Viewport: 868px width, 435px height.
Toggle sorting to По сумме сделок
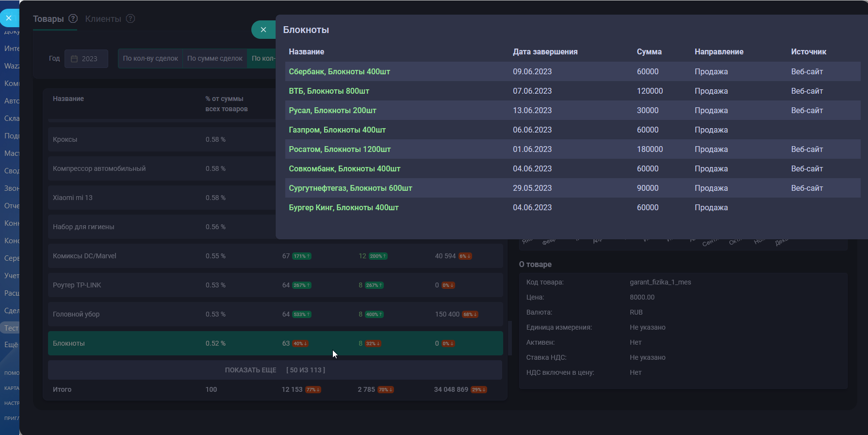214,58
